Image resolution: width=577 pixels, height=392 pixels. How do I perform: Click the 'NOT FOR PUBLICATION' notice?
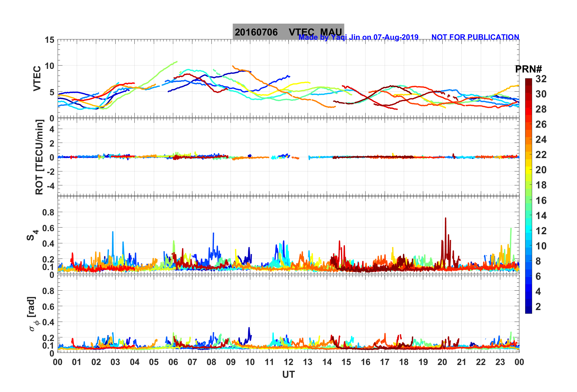(475, 37)
